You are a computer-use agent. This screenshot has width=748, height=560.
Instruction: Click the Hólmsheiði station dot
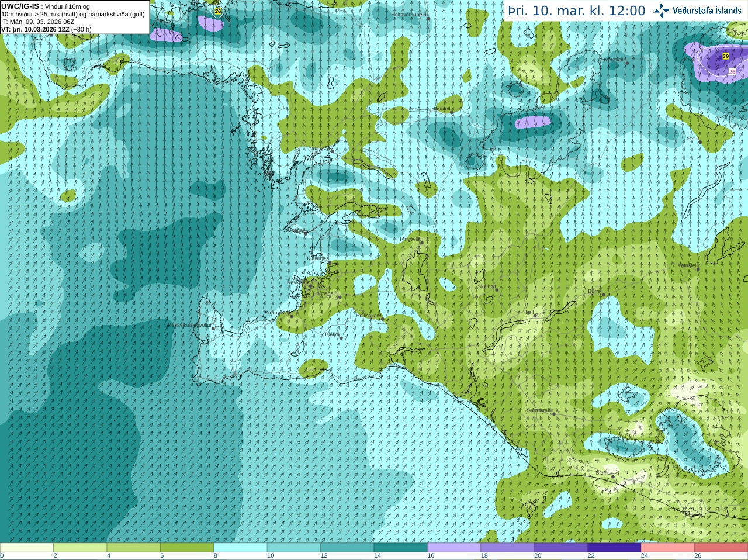tap(340, 297)
